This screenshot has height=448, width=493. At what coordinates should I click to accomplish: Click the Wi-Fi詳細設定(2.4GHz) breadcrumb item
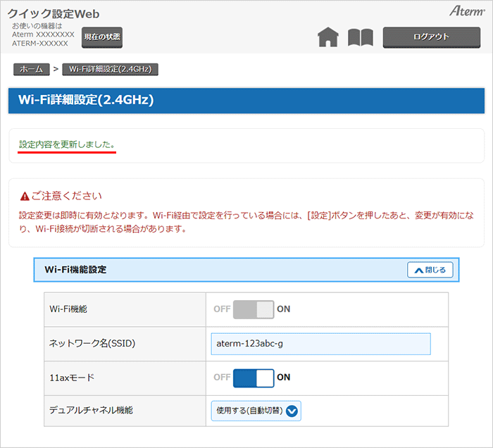tap(109, 69)
